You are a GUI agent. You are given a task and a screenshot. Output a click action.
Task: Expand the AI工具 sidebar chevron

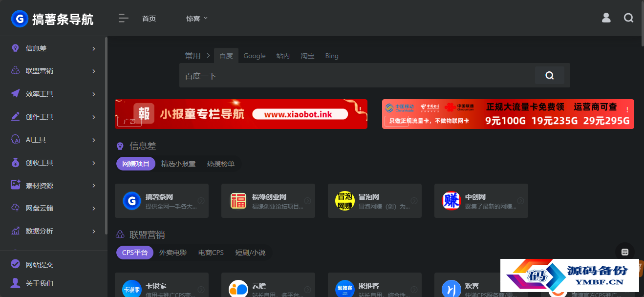pos(94,140)
